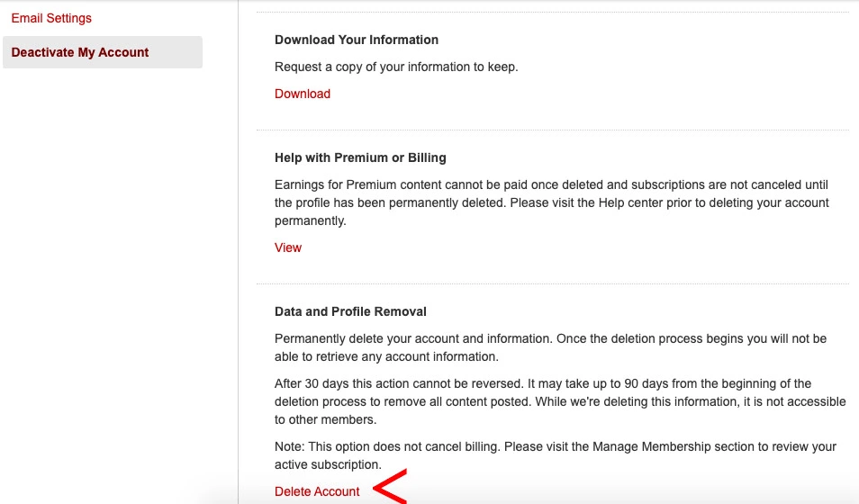
Task: Click the paragraph starting After 30 days
Action: click(560, 401)
